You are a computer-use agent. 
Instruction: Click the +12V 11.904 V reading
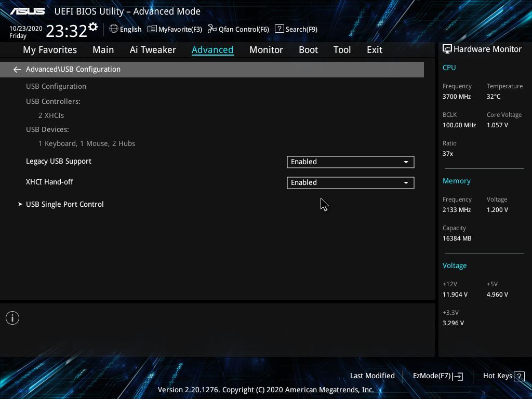point(455,295)
